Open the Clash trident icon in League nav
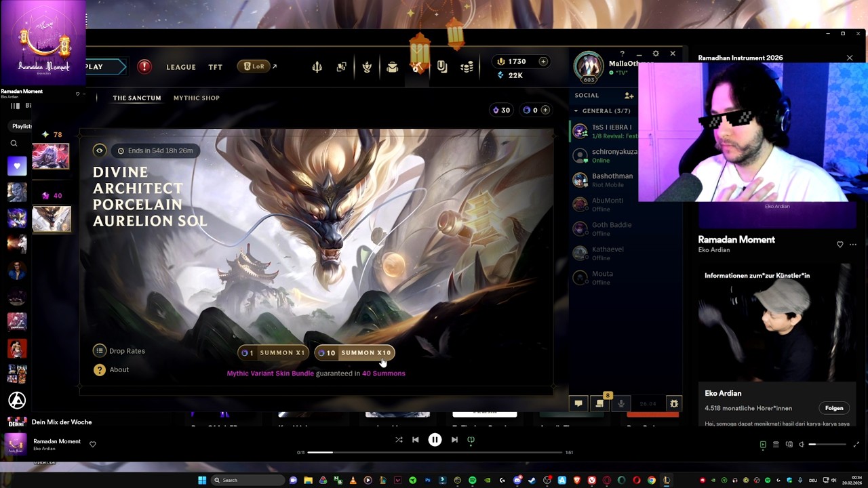The width and height of the screenshot is (868, 488). pyautogui.click(x=317, y=66)
